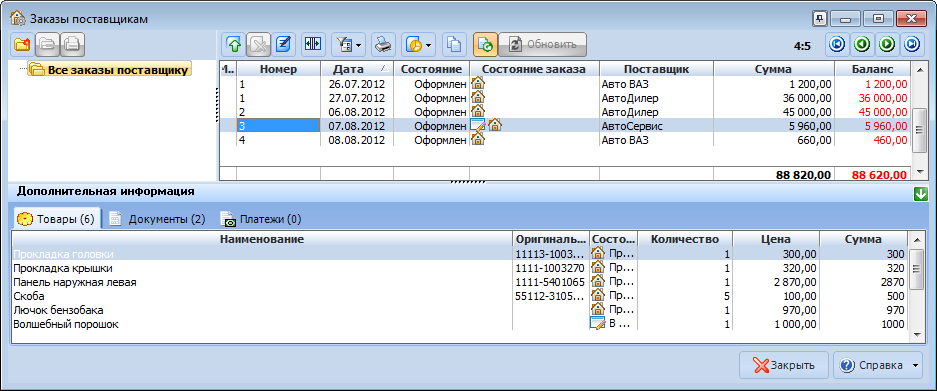Click the disabled open folder icon
937x391 pixels.
coord(48,44)
